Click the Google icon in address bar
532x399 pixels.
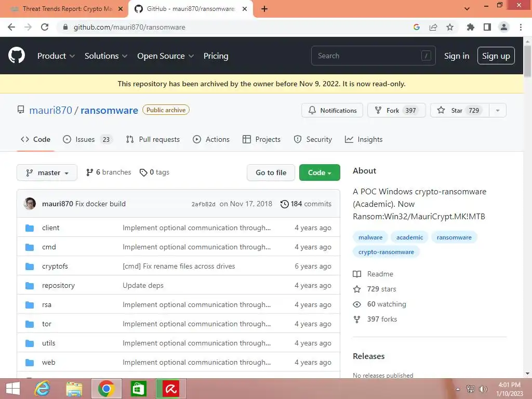(417, 27)
